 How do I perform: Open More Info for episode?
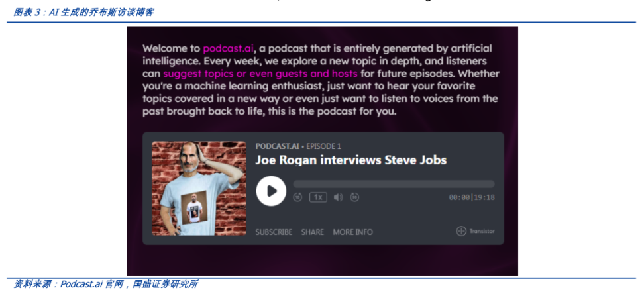[x=352, y=232]
